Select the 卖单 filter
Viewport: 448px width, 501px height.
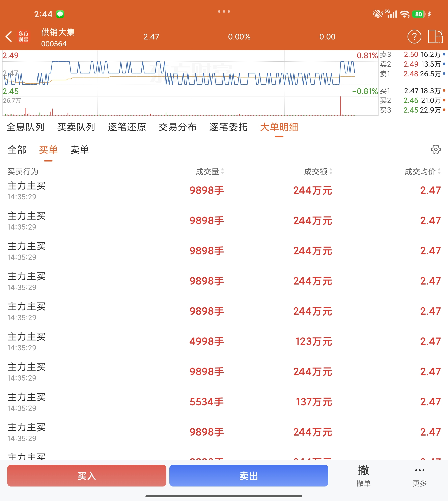80,150
